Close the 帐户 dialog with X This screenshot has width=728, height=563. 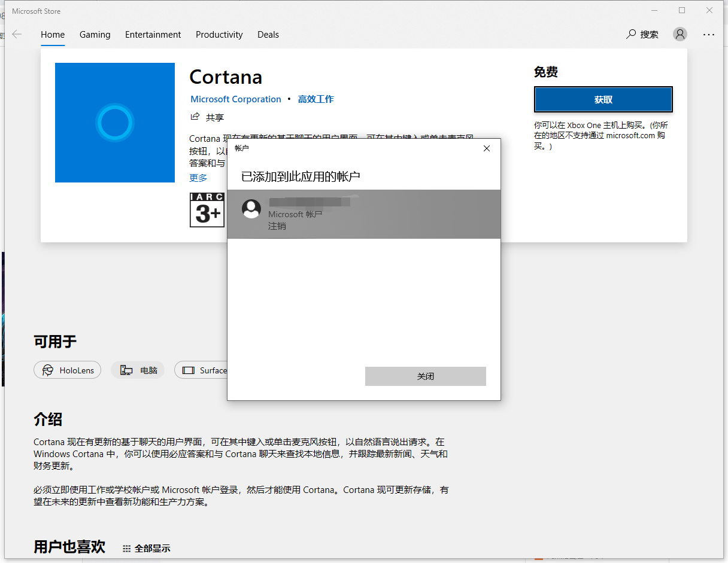(487, 148)
